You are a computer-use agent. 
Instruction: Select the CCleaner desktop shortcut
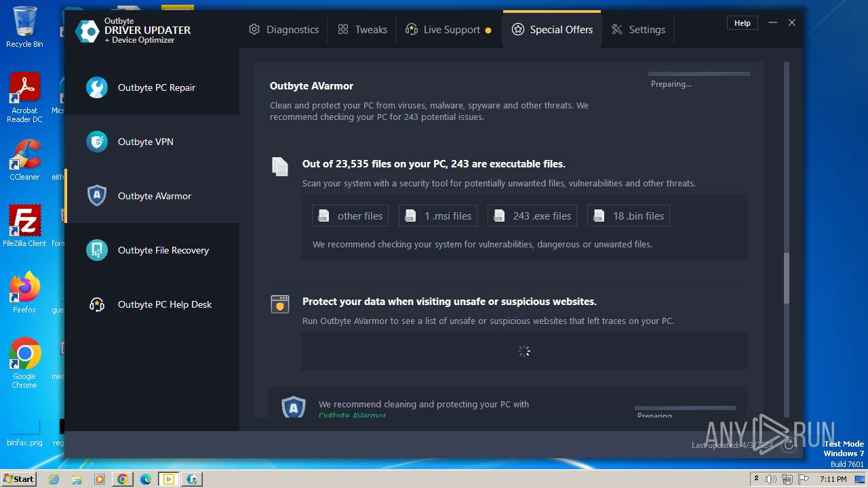pyautogui.click(x=24, y=160)
